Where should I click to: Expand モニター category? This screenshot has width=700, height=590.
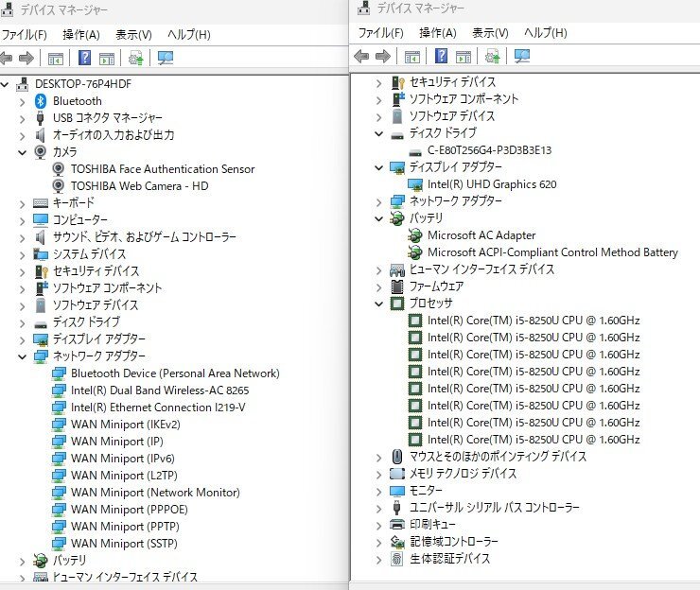pos(379,492)
